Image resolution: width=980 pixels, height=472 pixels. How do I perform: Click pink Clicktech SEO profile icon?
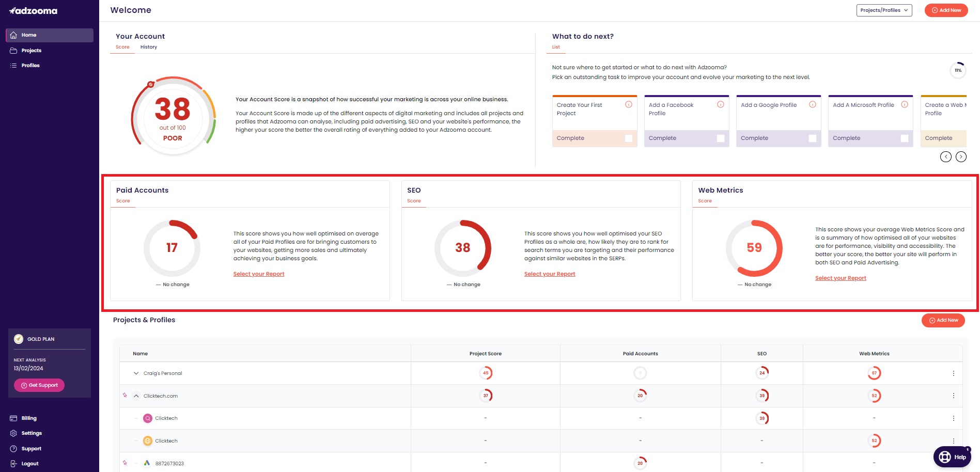[148, 418]
